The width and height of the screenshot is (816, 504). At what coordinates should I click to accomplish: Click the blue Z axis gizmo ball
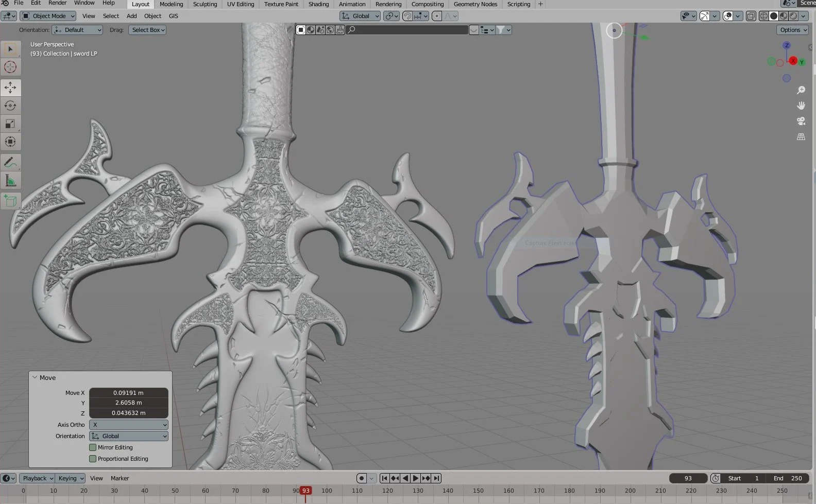tap(787, 45)
